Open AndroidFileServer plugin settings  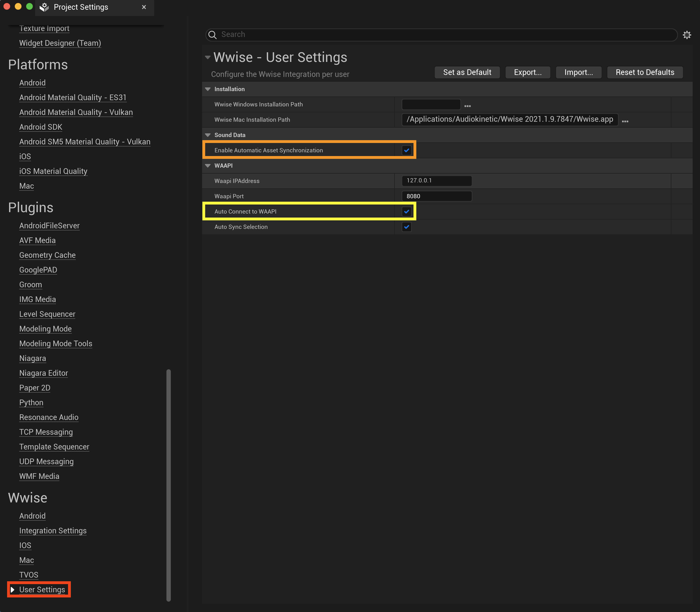49,225
